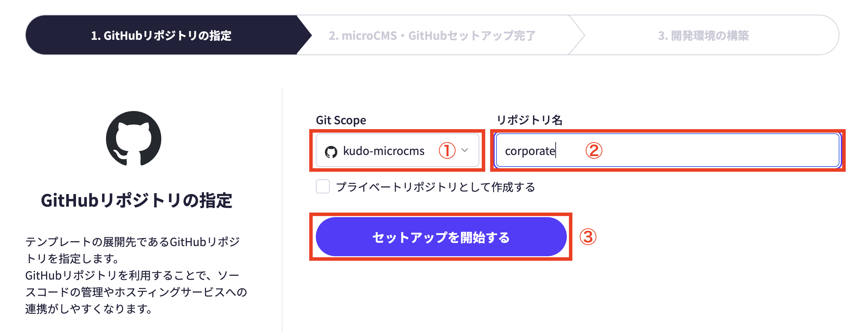This screenshot has width=868, height=333.
Task: Click the large GitHub Octocat logo
Action: click(134, 139)
